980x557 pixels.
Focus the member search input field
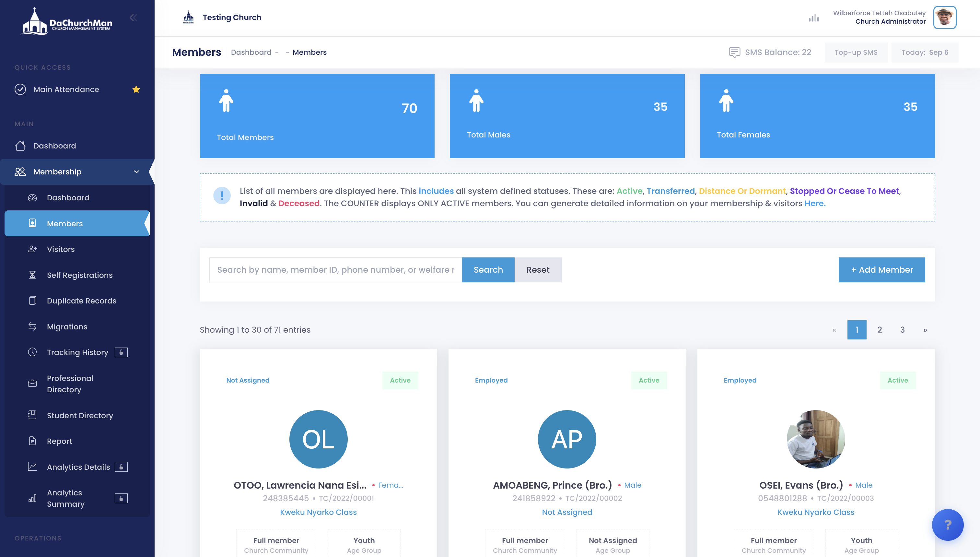[x=336, y=270]
